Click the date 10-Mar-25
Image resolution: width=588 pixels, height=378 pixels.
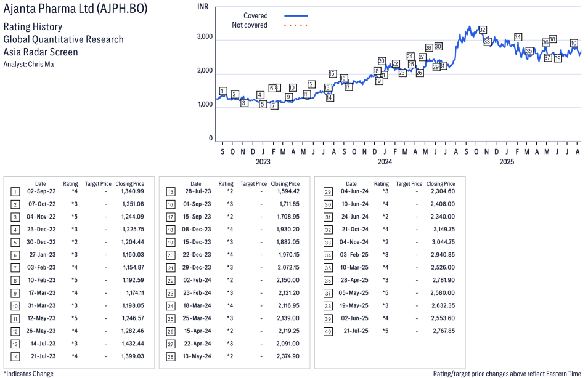tap(354, 267)
